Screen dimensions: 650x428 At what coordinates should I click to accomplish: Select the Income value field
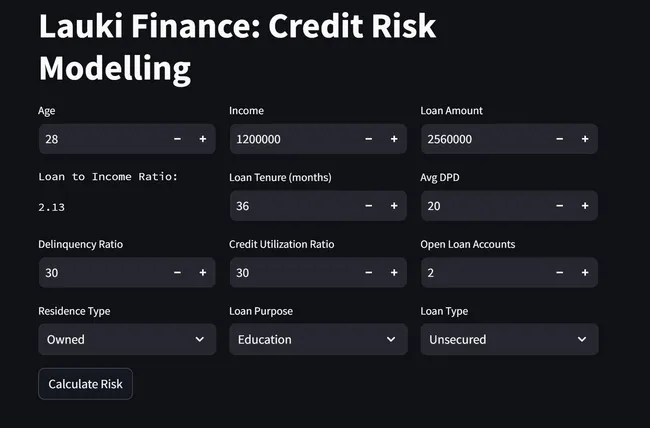pos(290,139)
